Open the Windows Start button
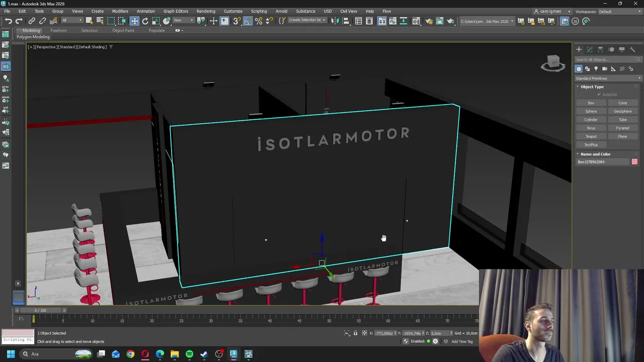The height and width of the screenshot is (362, 644). [x=11, y=354]
